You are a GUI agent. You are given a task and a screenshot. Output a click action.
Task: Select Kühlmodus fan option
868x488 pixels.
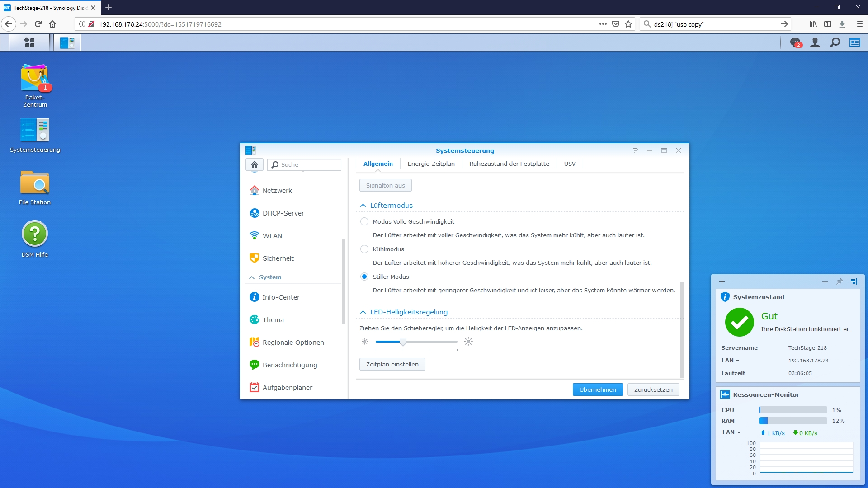[364, 249]
